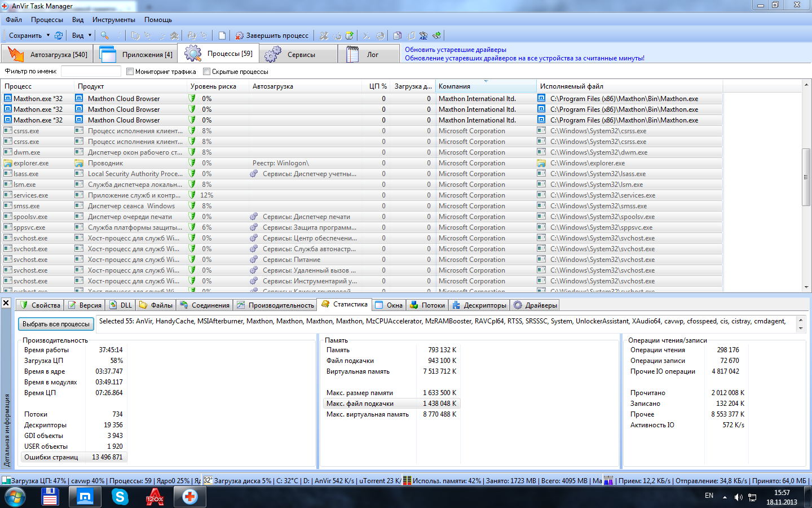This screenshot has height=508, width=812.
Task: Click the folder icon beside explorer.exe
Action: (8, 163)
